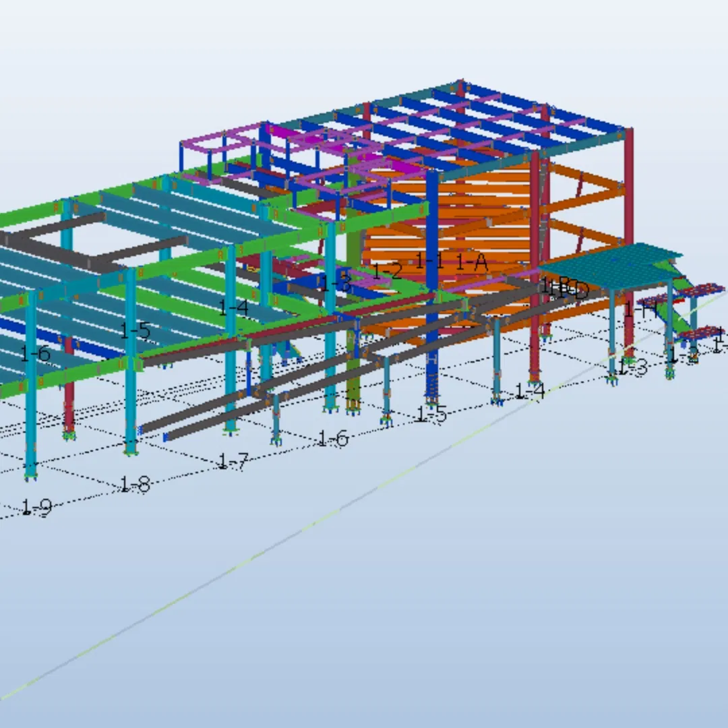Select grid label 1-9 at bottom left

pyautogui.click(x=37, y=506)
